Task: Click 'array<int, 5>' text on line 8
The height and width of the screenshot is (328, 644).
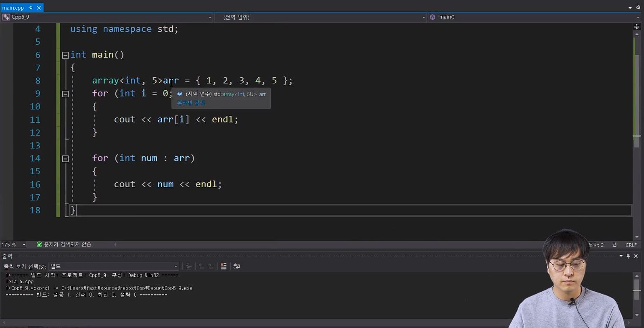Action: click(x=127, y=81)
